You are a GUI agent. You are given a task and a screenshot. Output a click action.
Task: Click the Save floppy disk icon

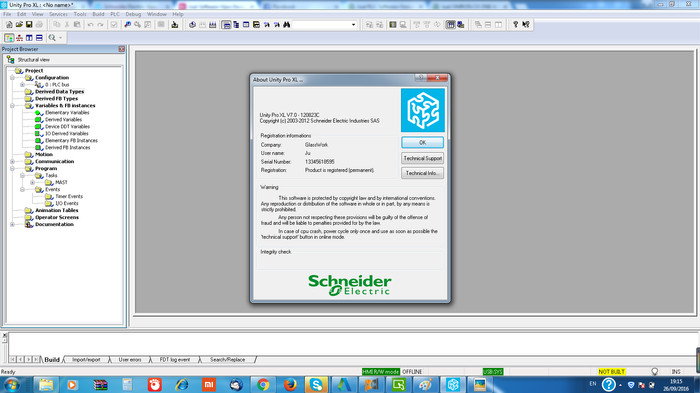coord(29,25)
